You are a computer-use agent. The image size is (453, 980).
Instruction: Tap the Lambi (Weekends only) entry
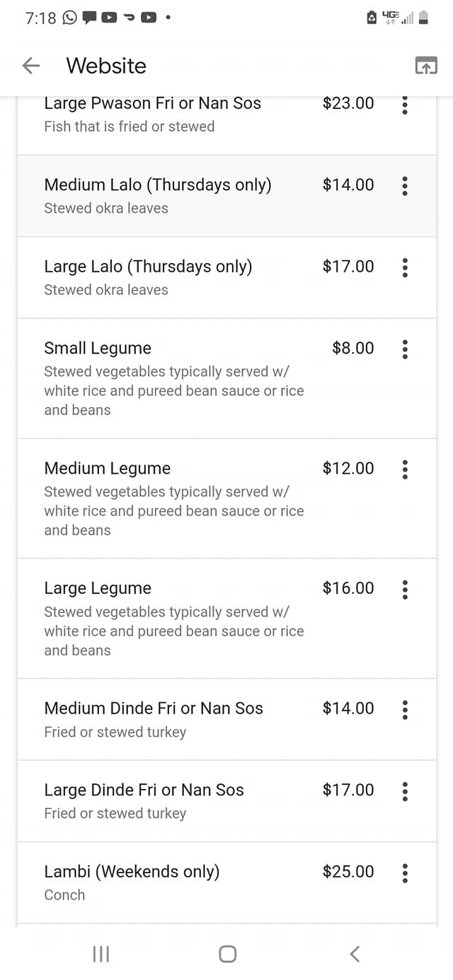pyautogui.click(x=132, y=872)
